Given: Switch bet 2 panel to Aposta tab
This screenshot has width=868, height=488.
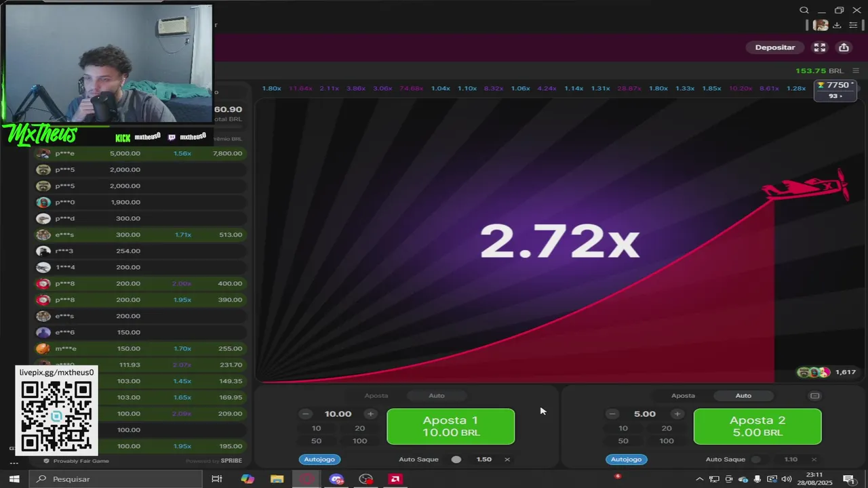Looking at the screenshot, I should tap(683, 395).
